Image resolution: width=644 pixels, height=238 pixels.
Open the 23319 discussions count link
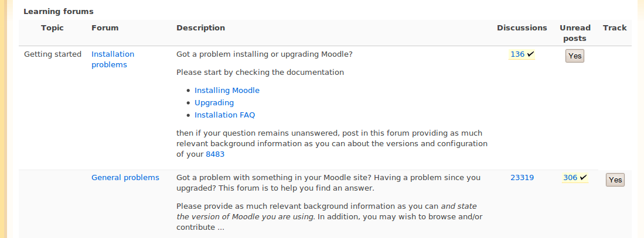522,177
